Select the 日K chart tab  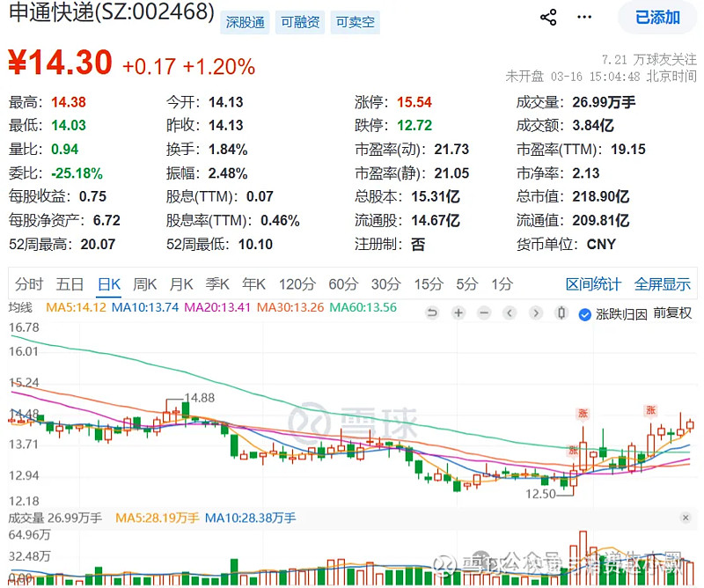click(x=109, y=284)
